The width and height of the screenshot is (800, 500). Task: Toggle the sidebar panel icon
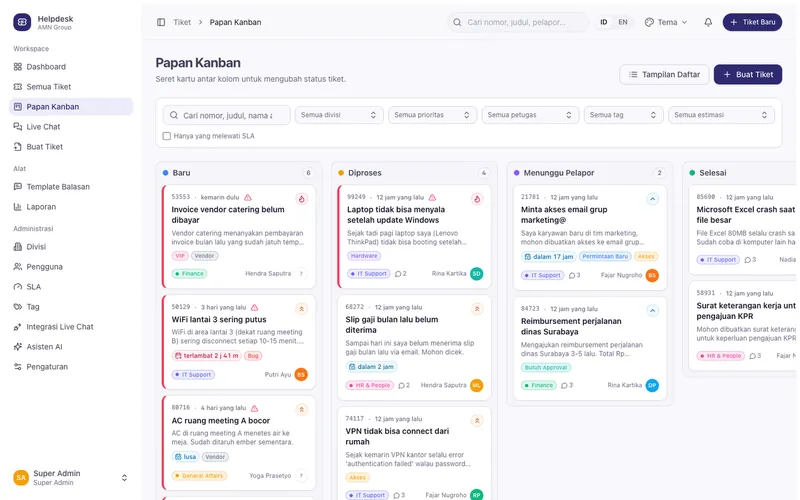point(161,22)
